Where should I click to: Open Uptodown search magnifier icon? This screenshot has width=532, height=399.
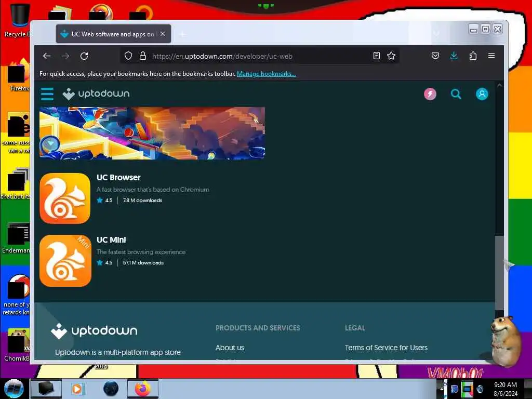[456, 94]
